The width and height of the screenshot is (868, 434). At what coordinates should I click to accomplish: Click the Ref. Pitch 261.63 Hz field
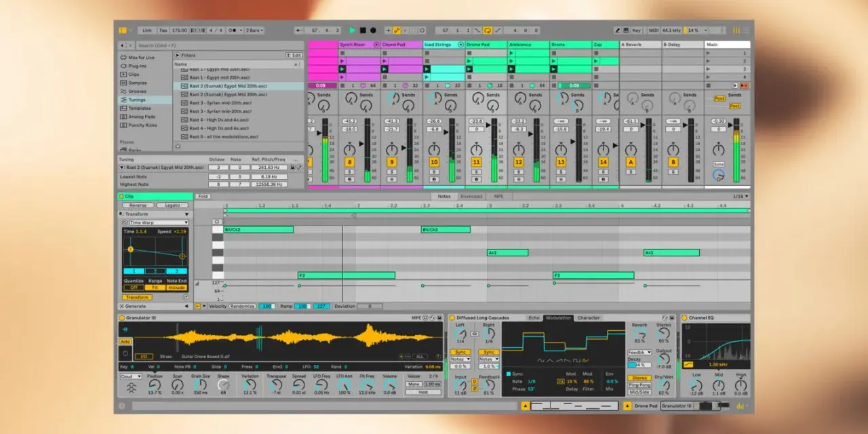pyautogui.click(x=269, y=167)
